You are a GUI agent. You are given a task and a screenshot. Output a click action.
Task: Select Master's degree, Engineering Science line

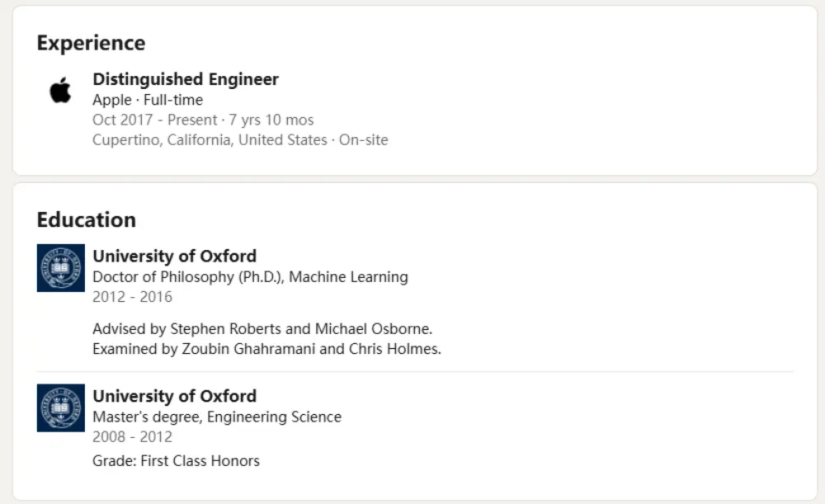point(216,417)
